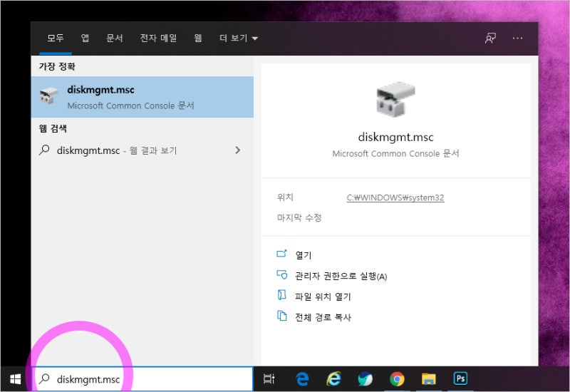Switch to the 앱 tab

85,38
